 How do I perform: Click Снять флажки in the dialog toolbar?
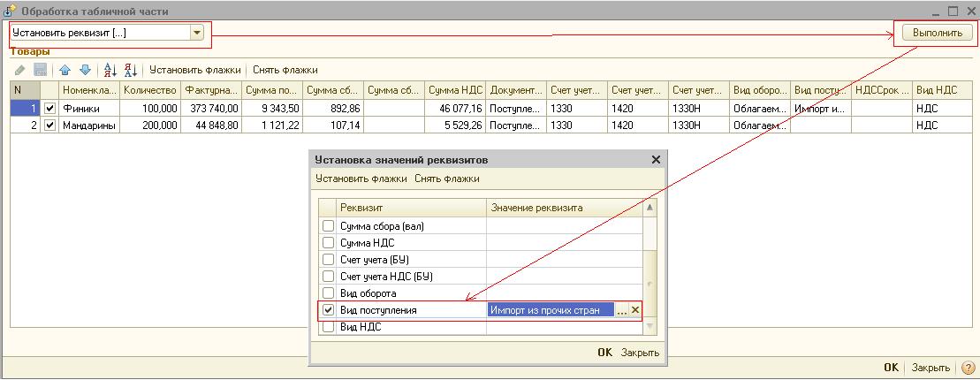pyautogui.click(x=446, y=179)
